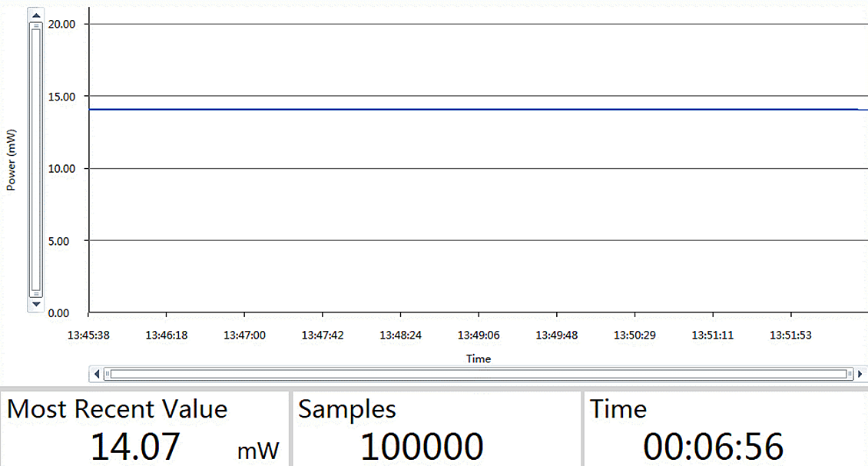Click the Time axis title below the chart
Viewport: 868px width, 466px height.
[x=478, y=359]
